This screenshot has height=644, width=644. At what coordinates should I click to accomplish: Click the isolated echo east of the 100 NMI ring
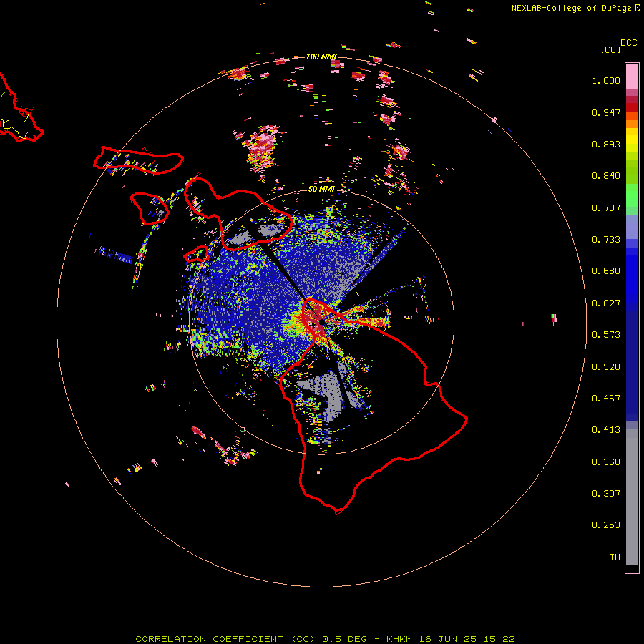click(x=554, y=319)
